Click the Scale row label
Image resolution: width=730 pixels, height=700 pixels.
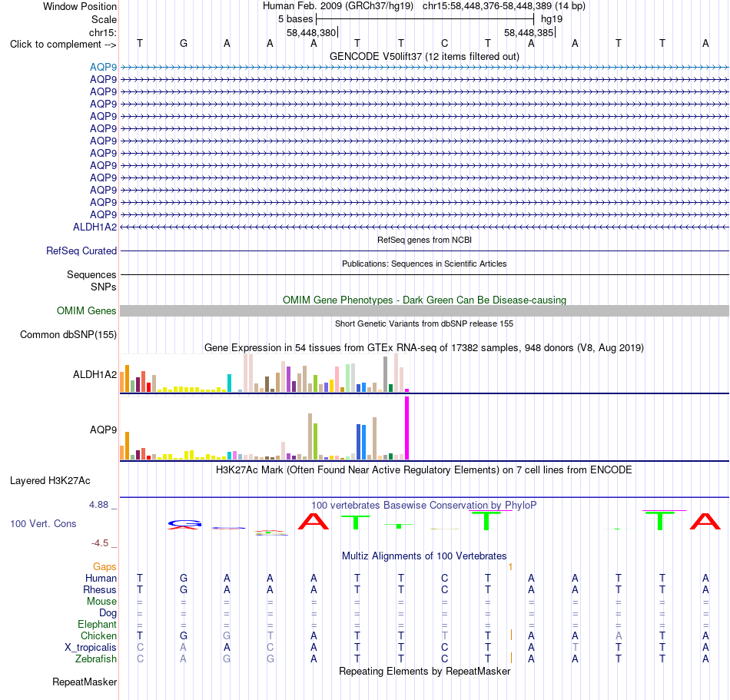pyautogui.click(x=104, y=19)
